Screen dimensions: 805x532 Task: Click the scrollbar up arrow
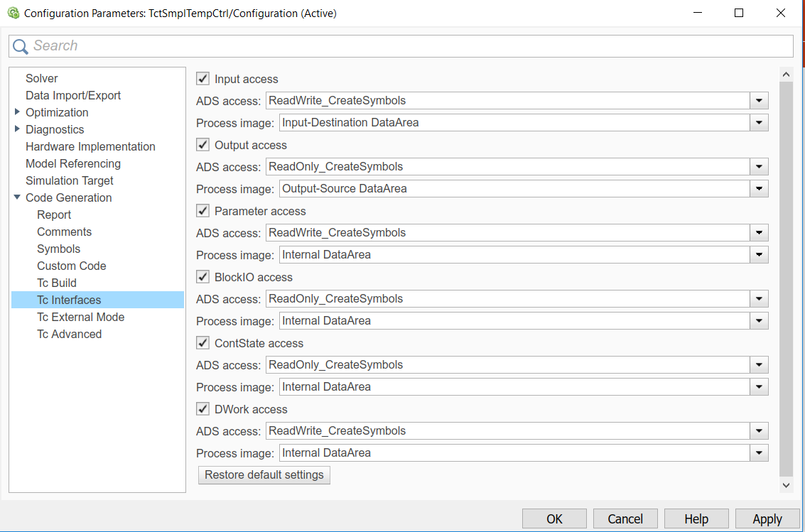click(786, 75)
